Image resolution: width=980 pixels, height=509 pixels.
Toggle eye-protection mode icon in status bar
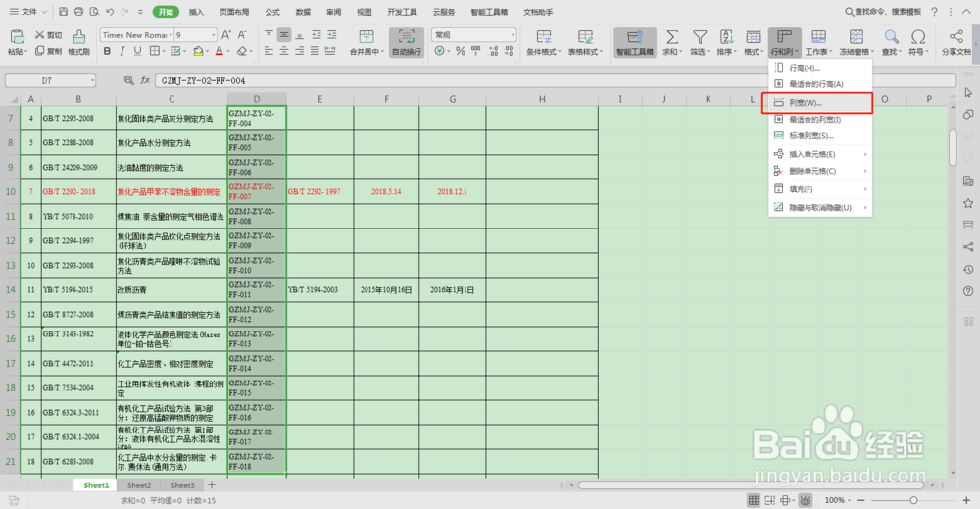(806, 500)
